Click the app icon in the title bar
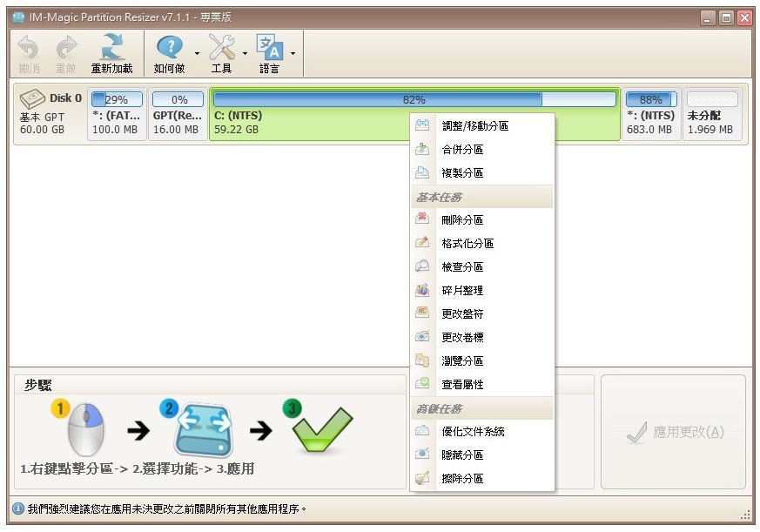Screen dimensions: 760x532 click(x=18, y=17)
